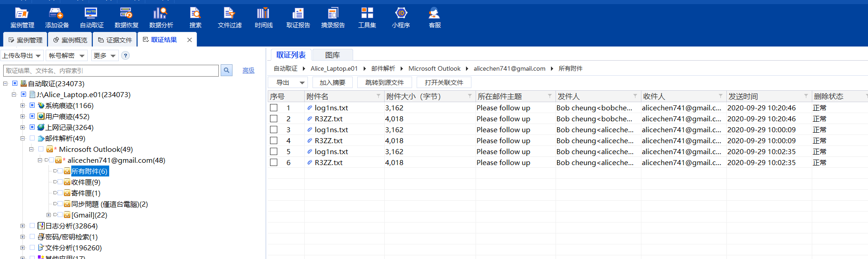Click the magnifier search button
Screen dimensions: 868x259
pyautogui.click(x=226, y=70)
